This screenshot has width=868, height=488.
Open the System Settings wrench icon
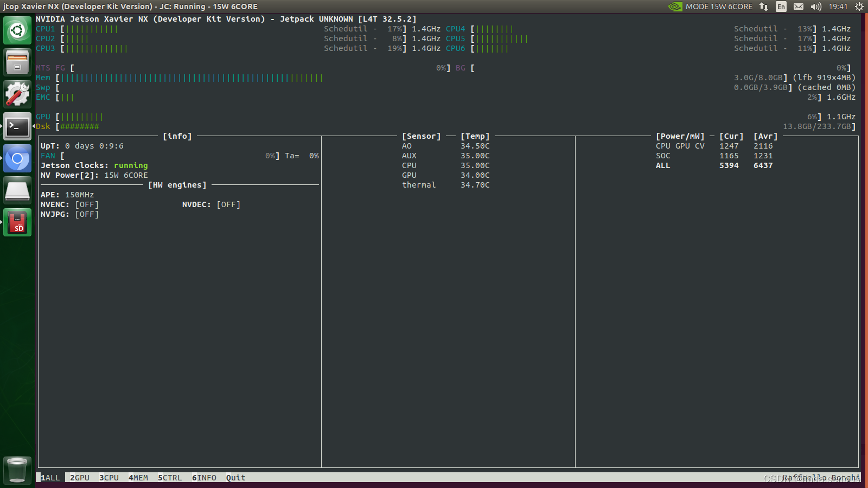[17, 94]
